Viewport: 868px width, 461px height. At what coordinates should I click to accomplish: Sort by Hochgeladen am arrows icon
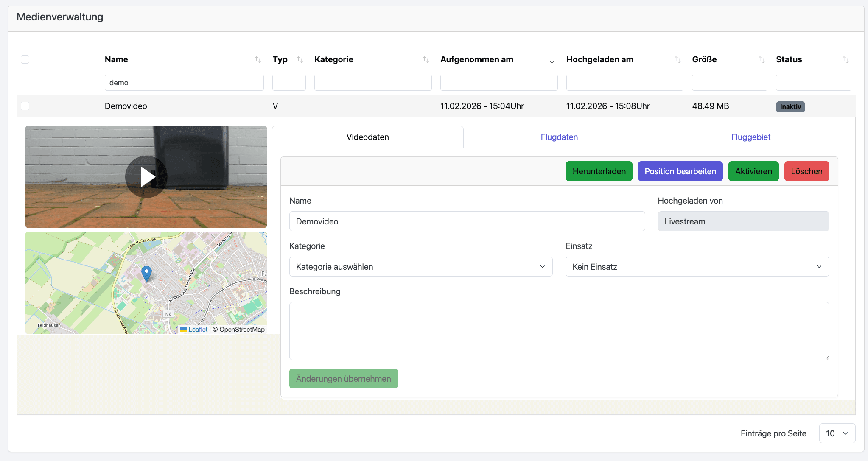(677, 60)
